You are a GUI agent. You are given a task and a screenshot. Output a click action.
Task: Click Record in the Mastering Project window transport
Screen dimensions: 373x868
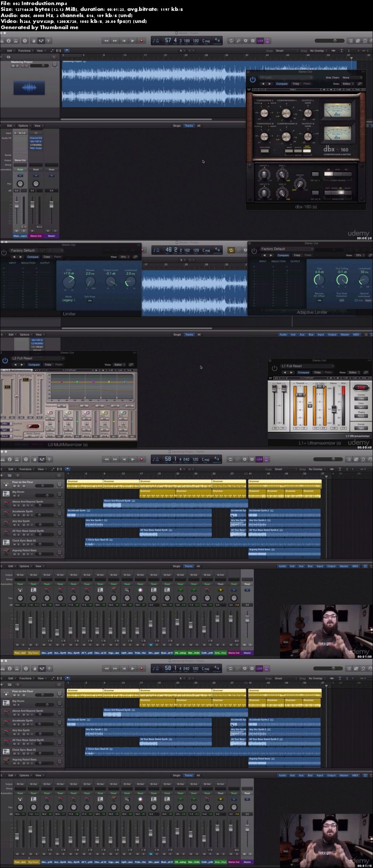click(141, 41)
